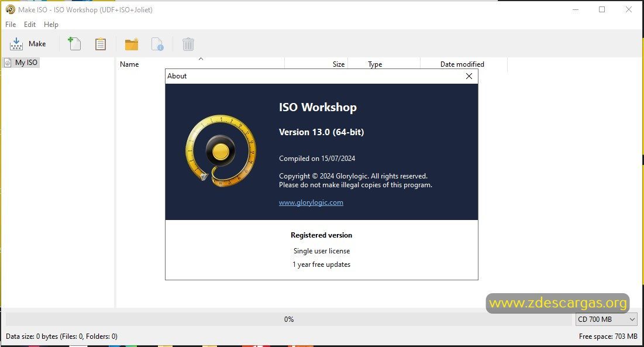Click the Single user license text

tap(322, 251)
